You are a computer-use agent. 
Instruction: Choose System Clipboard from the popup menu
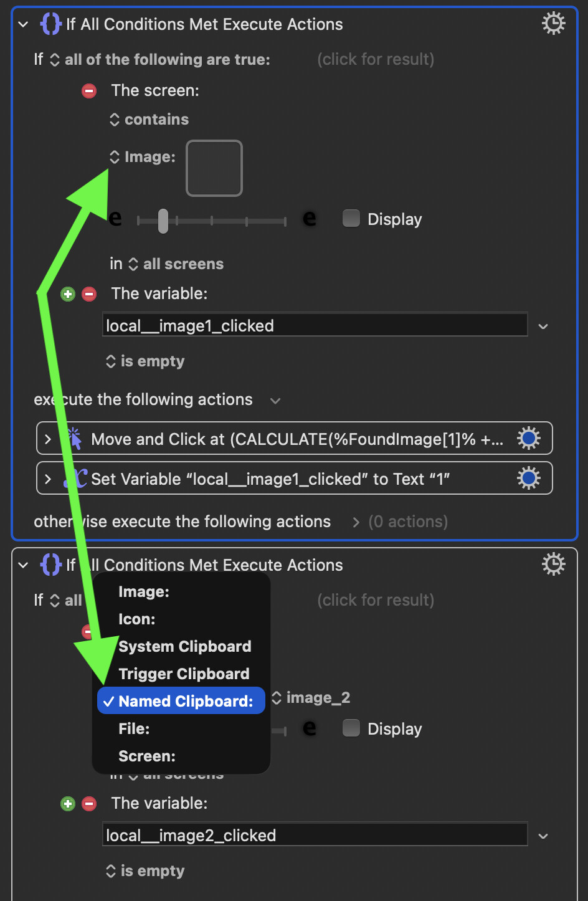(x=184, y=647)
